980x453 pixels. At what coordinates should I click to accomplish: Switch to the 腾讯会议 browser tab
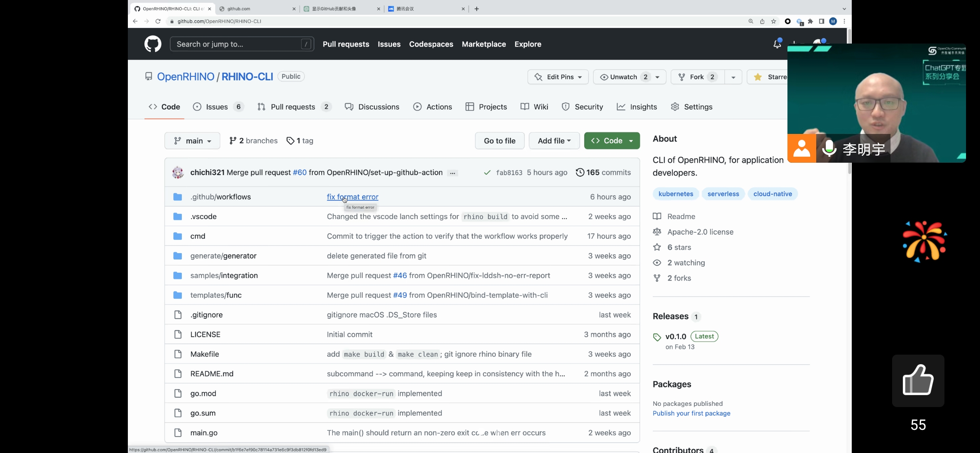tap(427, 9)
